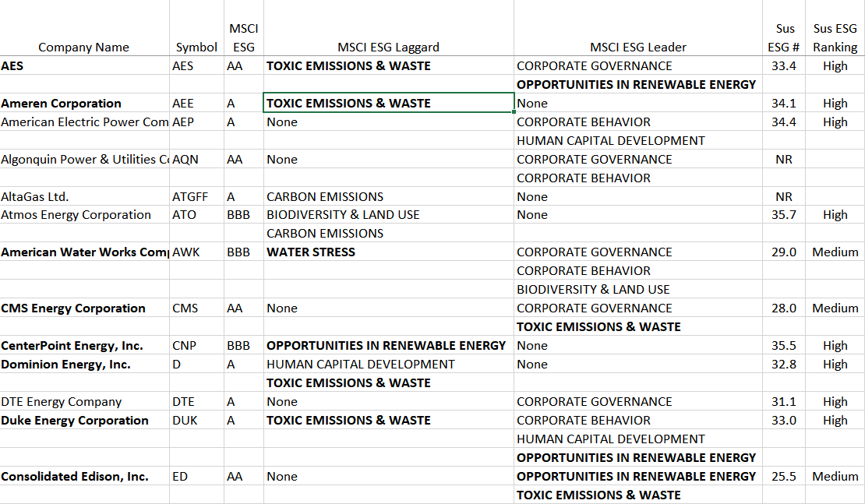Screen dimensions: 865x504
Task: Select the Duke Energy Corporation cell
Action: point(83,420)
